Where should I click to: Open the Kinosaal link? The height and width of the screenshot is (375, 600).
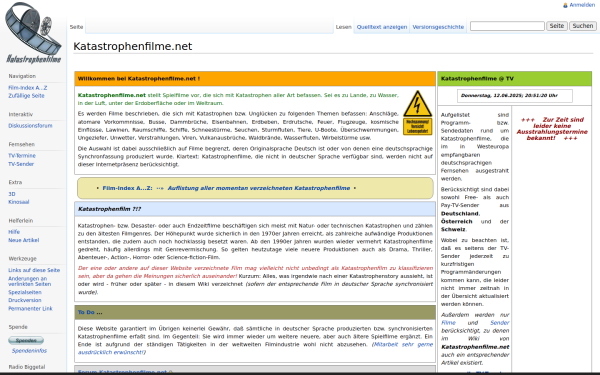pos(19,202)
